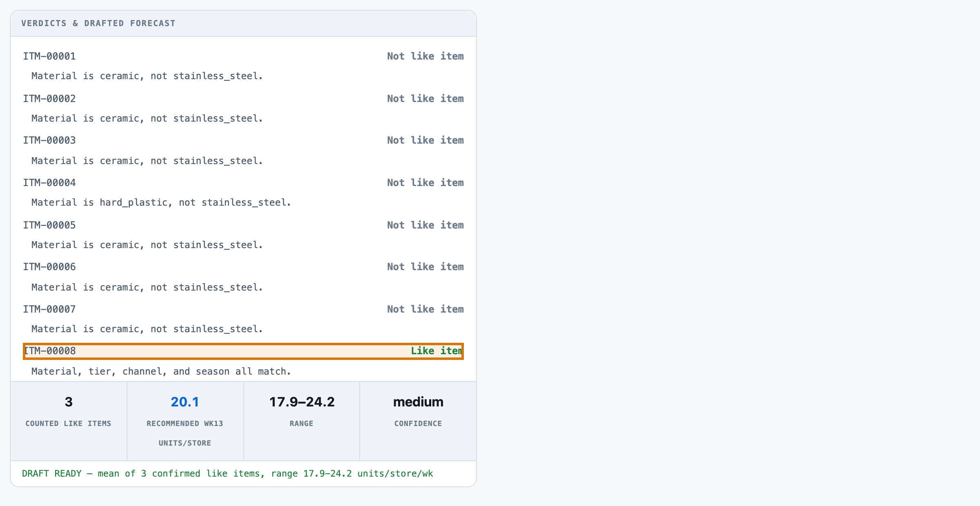Click the hard_plastic material reason text
The width and height of the screenshot is (980, 506).
(161, 203)
